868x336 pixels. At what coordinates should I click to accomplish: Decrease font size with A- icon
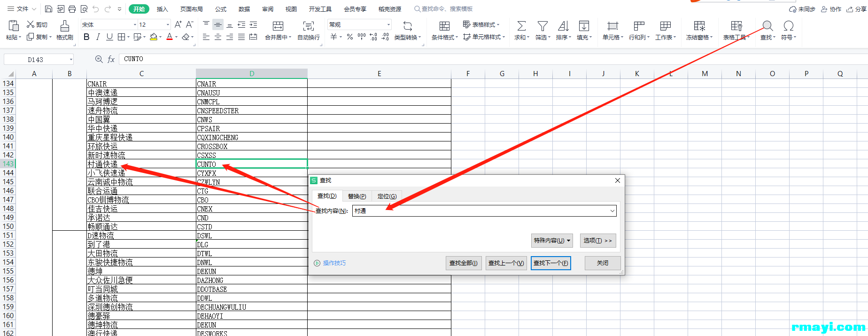click(x=189, y=24)
